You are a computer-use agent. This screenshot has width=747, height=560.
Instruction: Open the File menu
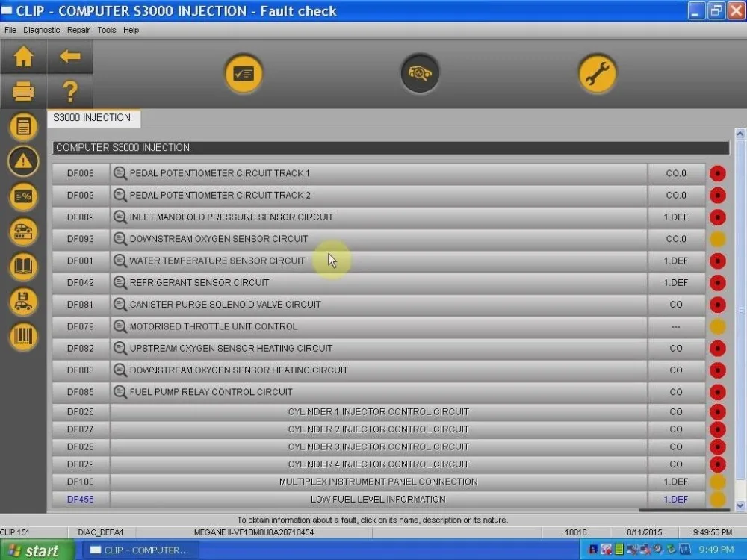pyautogui.click(x=10, y=30)
